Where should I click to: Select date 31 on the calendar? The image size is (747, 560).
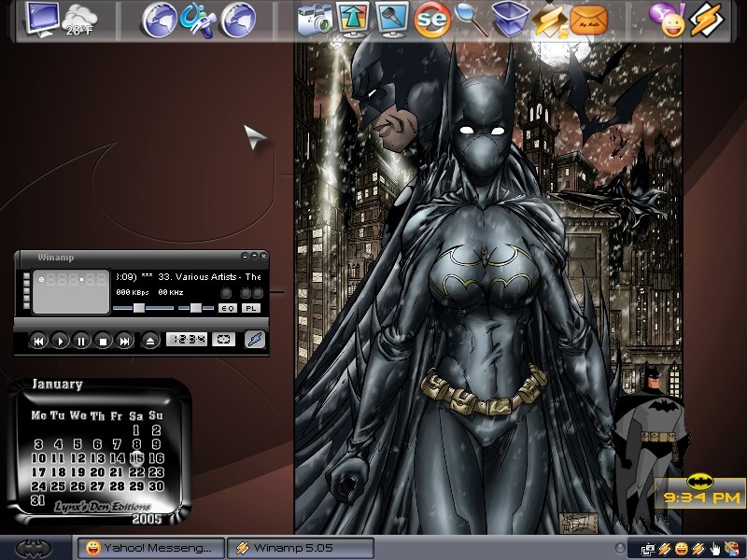tap(38, 500)
